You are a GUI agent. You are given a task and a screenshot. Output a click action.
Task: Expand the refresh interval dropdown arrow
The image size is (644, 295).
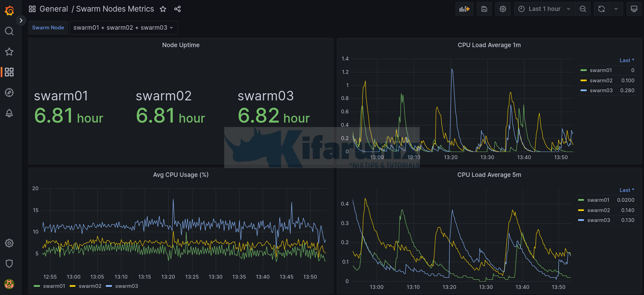(616, 9)
